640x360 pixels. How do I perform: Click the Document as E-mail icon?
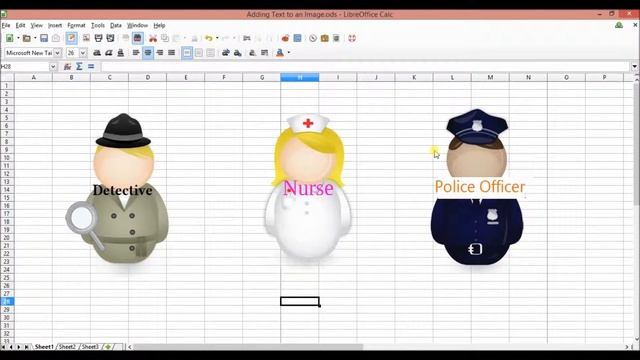tap(56, 38)
